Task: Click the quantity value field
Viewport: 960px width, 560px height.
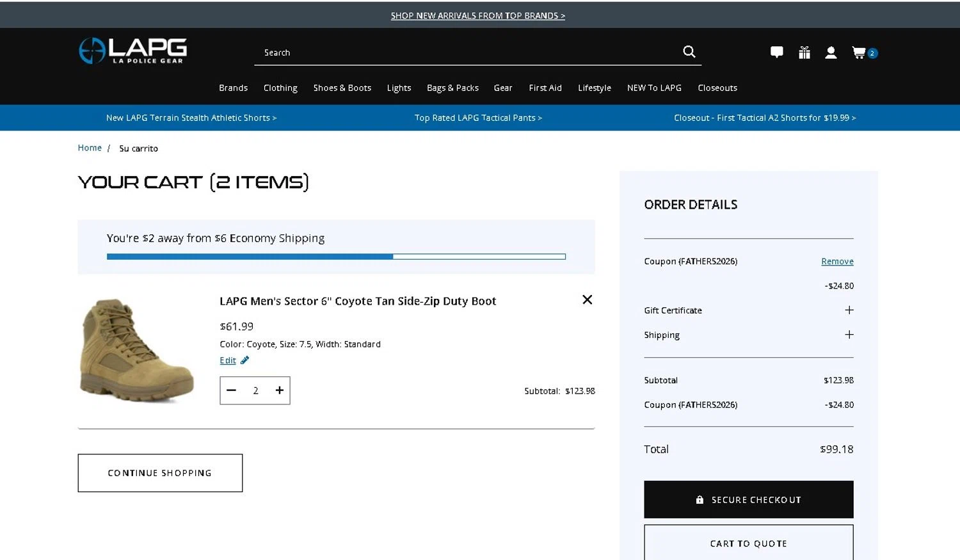Action: click(255, 390)
